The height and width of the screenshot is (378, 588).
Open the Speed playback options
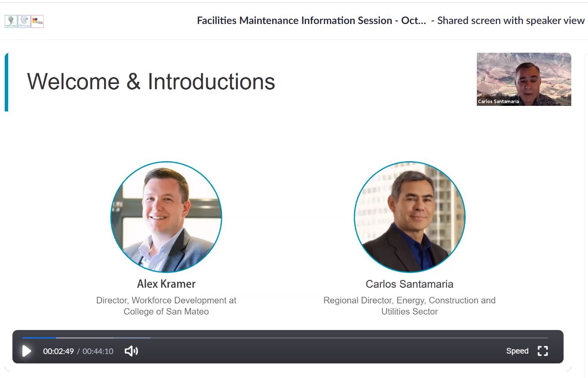tap(517, 351)
